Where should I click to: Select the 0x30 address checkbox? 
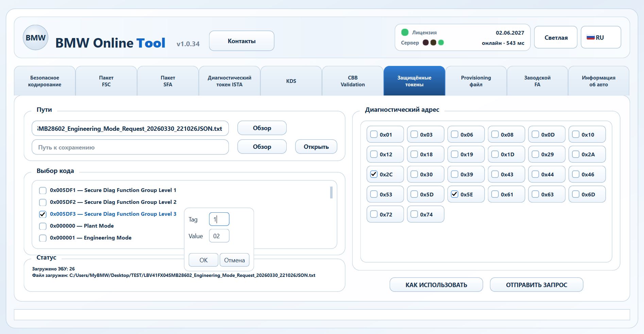pos(414,174)
